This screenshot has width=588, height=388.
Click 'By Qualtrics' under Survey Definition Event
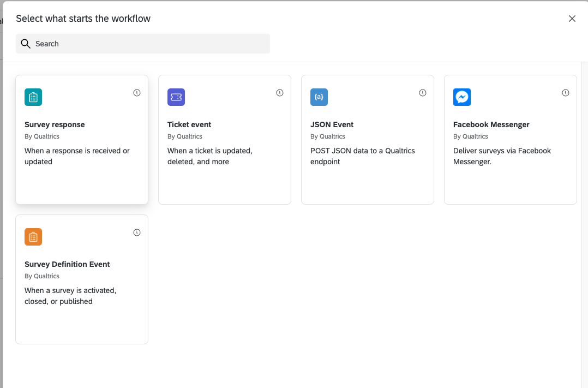click(x=42, y=276)
